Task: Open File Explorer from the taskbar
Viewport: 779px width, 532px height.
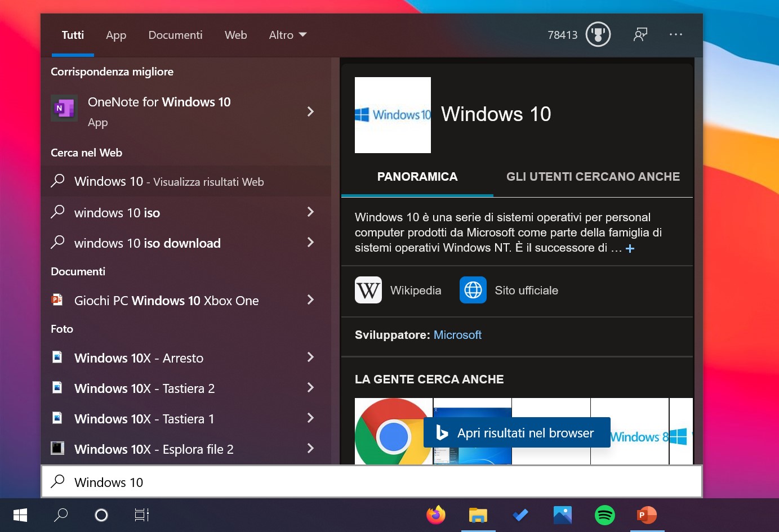Action: click(478, 515)
